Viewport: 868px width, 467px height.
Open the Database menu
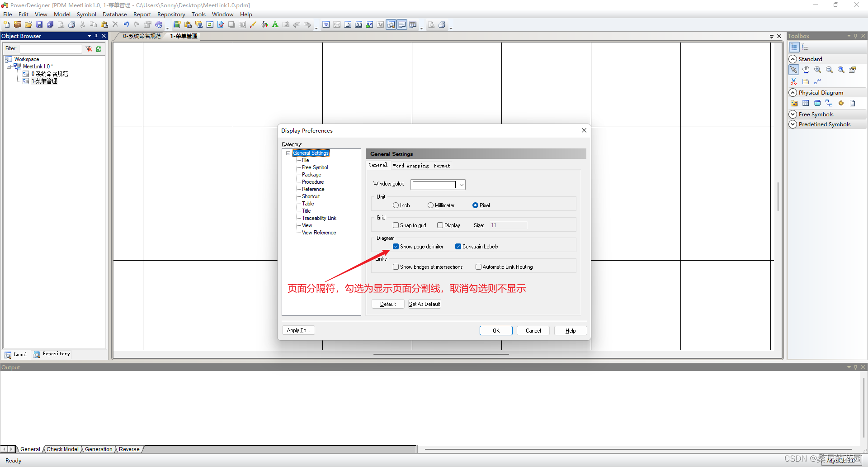[x=114, y=14]
